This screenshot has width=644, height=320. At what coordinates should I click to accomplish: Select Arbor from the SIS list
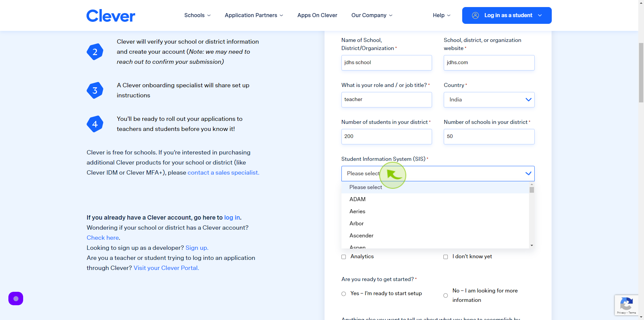coord(435,224)
